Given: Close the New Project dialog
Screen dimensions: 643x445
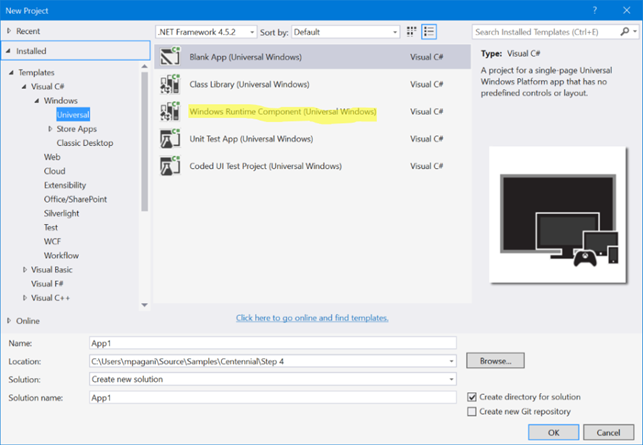Looking at the screenshot, I should tap(627, 10).
